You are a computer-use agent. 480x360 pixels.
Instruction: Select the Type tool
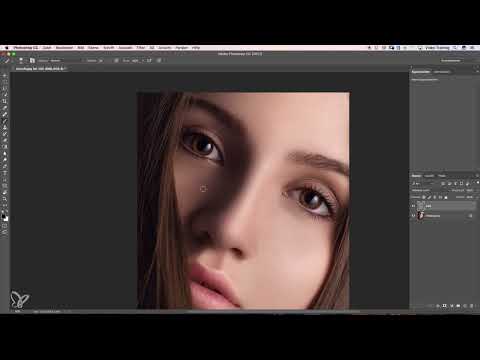5,173
